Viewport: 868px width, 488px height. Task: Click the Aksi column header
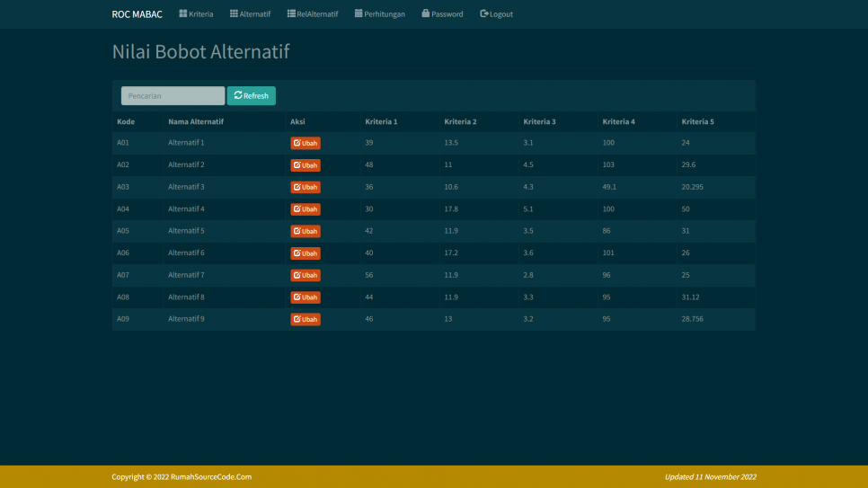pos(297,122)
